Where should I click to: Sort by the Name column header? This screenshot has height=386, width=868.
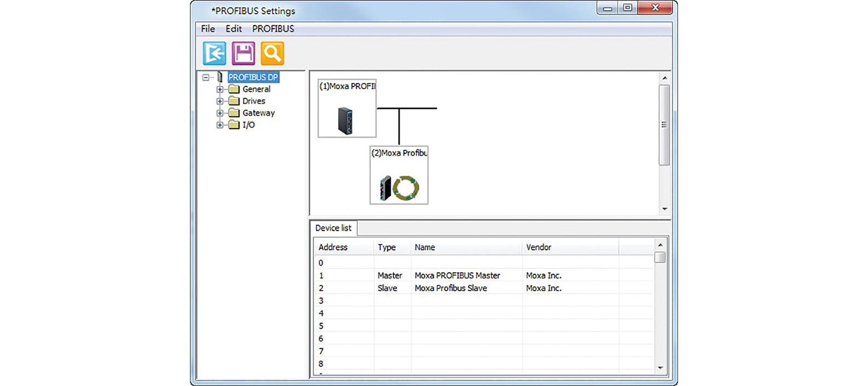point(466,247)
